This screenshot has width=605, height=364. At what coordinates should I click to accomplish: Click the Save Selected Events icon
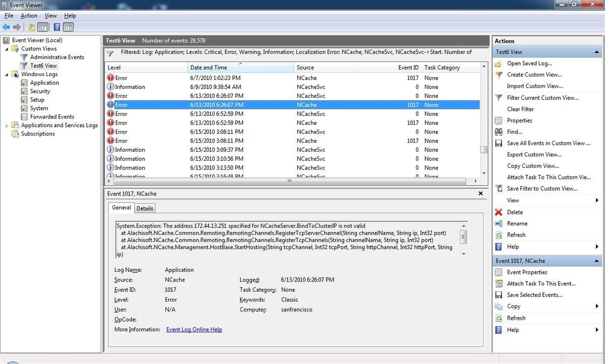coord(498,295)
